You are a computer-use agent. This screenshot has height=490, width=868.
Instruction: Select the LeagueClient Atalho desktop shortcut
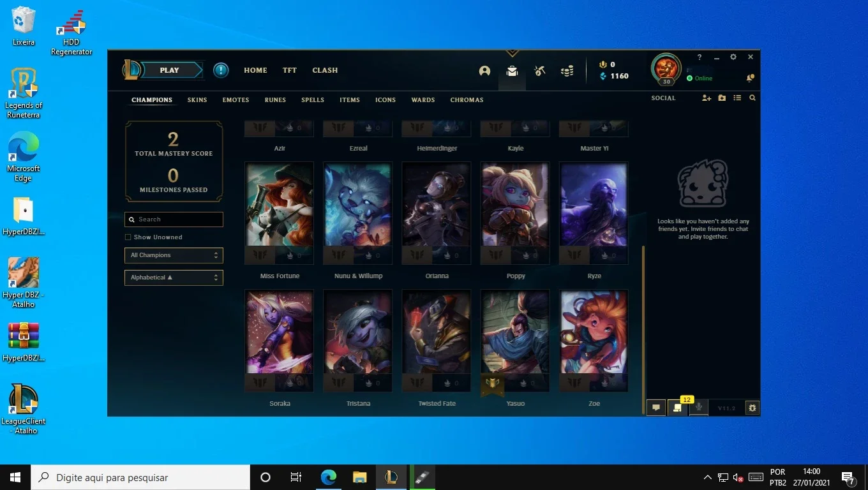coord(24,409)
